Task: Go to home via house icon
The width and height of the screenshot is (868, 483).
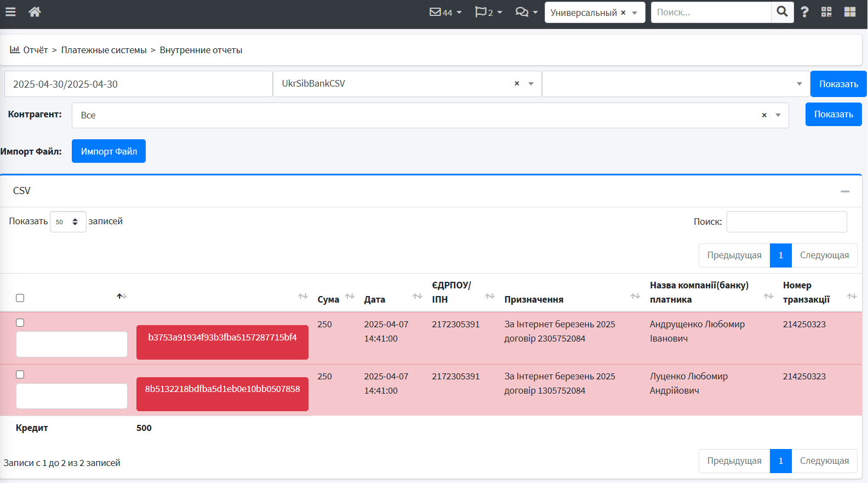Action: click(35, 12)
